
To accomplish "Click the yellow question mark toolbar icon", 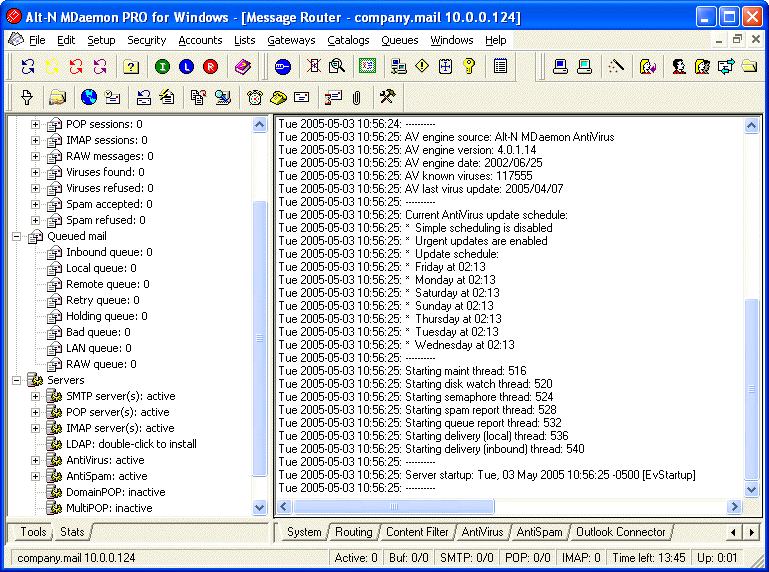I will pos(131,67).
